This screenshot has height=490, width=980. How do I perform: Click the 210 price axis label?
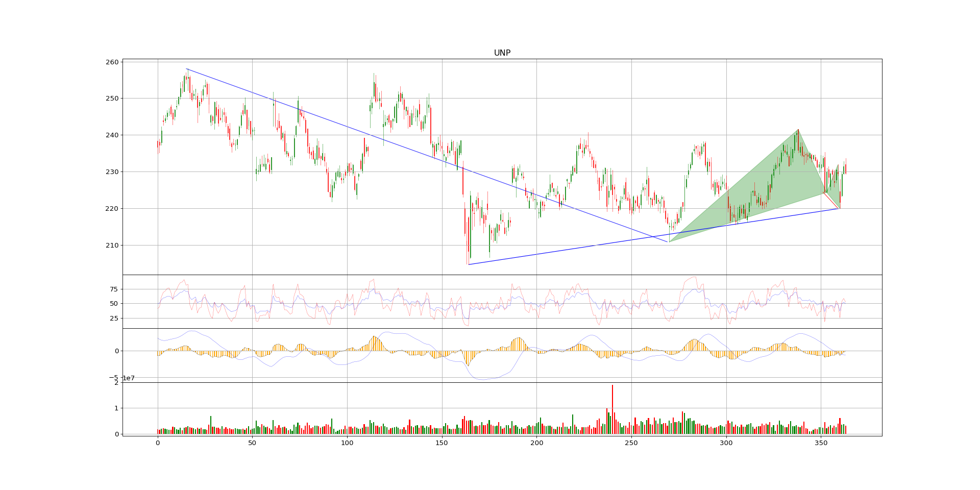(112, 246)
